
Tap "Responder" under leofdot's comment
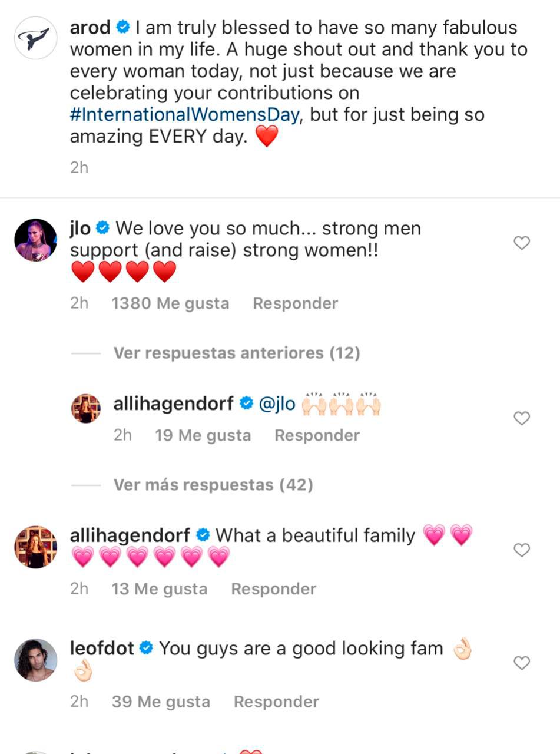[276, 702]
